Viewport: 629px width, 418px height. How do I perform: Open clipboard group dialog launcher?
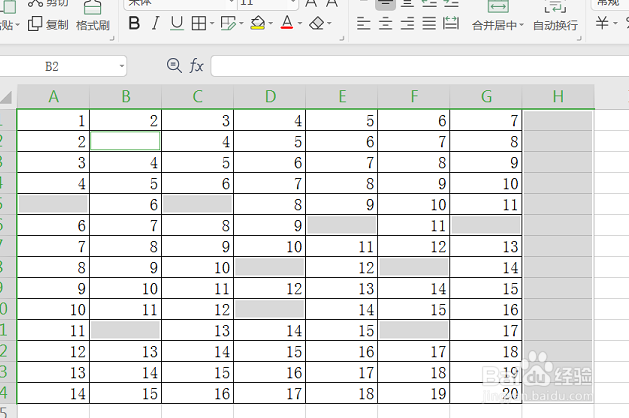click(x=112, y=39)
